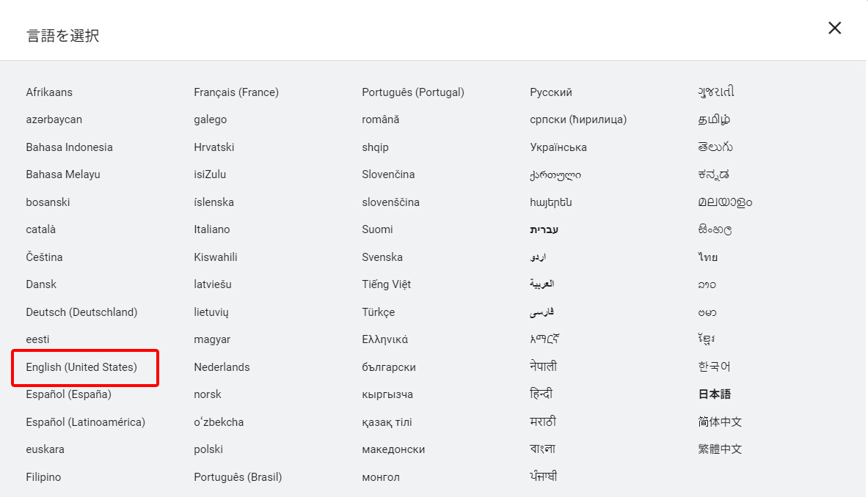Pick 繁體中文 language option
Viewport: 868px width, 497px height.
(720, 449)
